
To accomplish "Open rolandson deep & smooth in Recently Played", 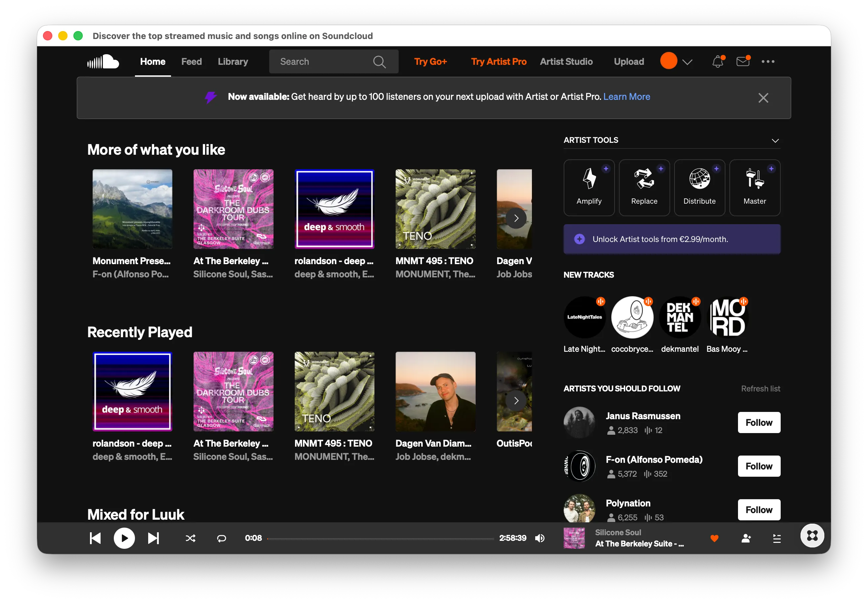I will [x=132, y=391].
